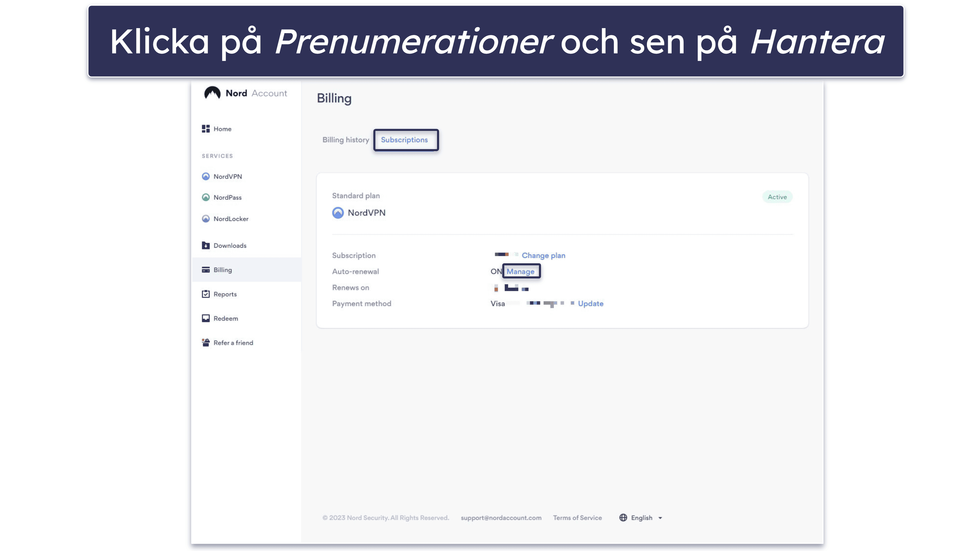
Task: Click the Billing icon in sidebar
Action: click(x=205, y=269)
